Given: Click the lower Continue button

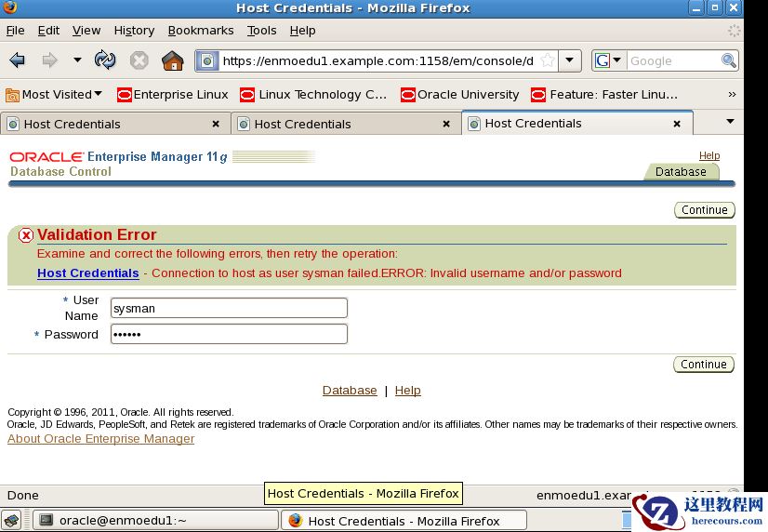Looking at the screenshot, I should 704,364.
